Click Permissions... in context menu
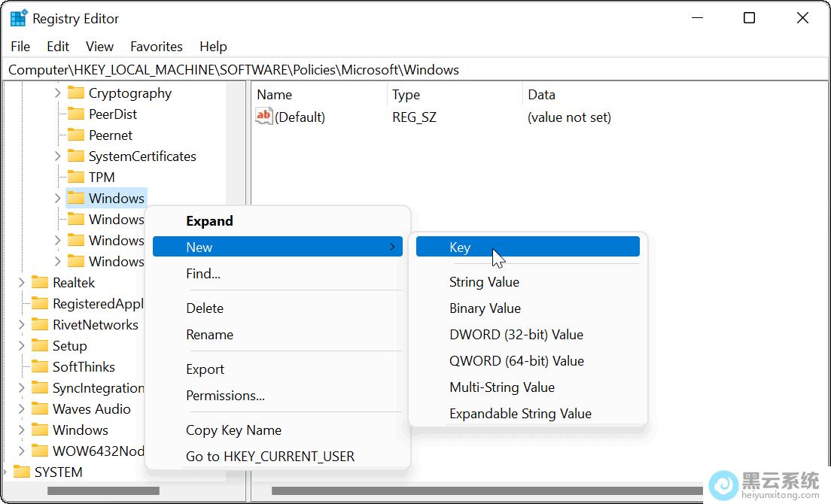The image size is (831, 504). coord(225,396)
